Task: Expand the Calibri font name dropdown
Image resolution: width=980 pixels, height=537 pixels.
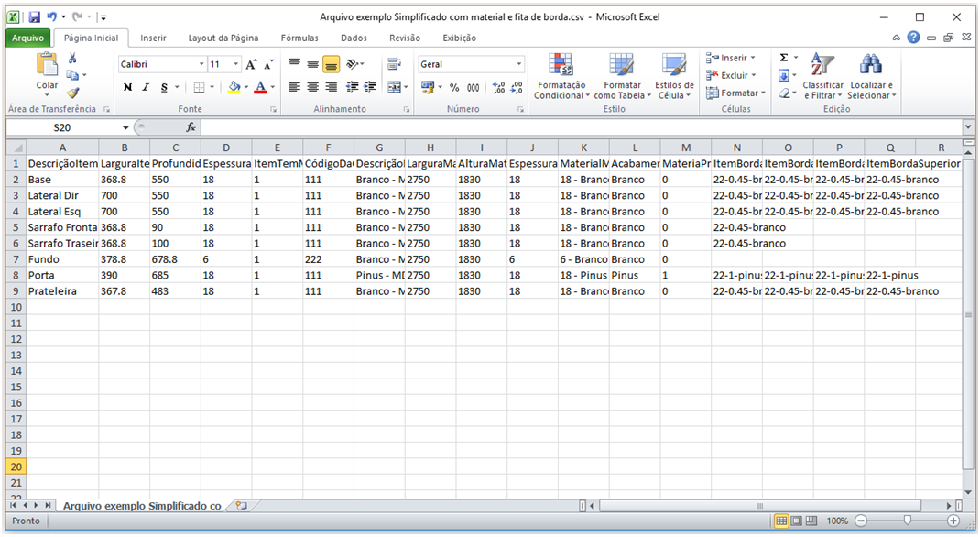Action: pos(201,64)
